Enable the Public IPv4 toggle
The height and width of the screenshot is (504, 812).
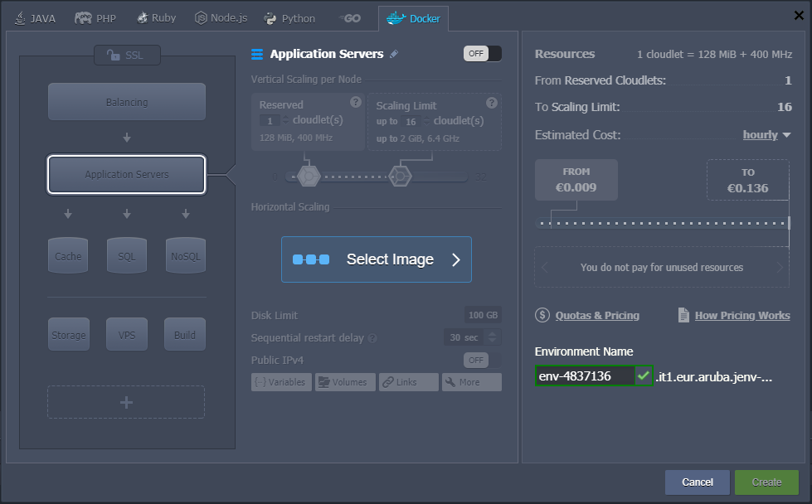pos(482,360)
